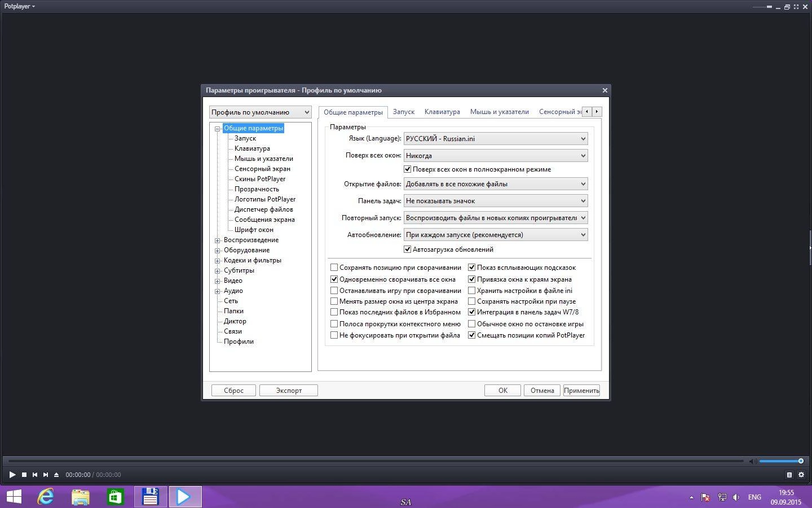The width and height of the screenshot is (812, 508).
Task: Show hidden tray icons arrow
Action: [x=691, y=497]
